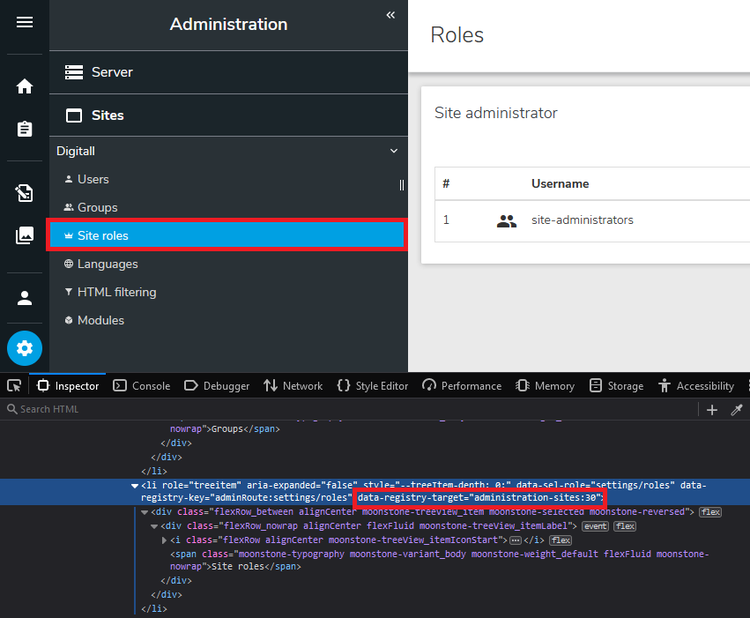Viewport: 750px width, 618px height.
Task: Collapse the highlighted li treeitem node
Action: pyautogui.click(x=134, y=486)
